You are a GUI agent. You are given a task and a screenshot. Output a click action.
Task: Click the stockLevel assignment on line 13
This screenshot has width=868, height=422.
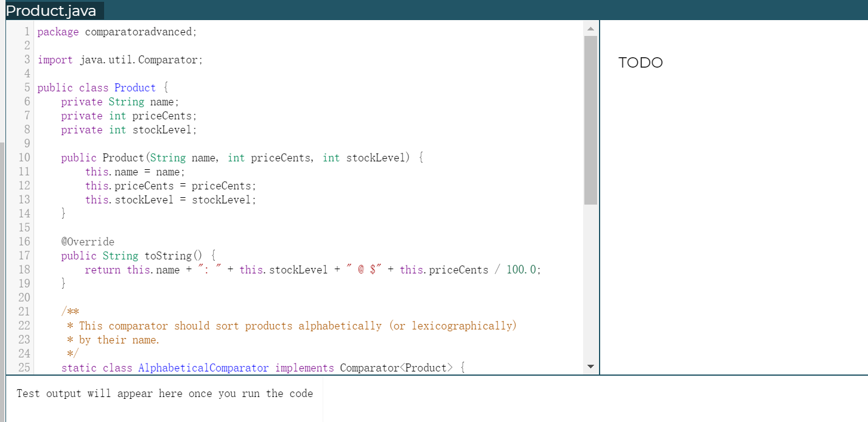pyautogui.click(x=170, y=199)
